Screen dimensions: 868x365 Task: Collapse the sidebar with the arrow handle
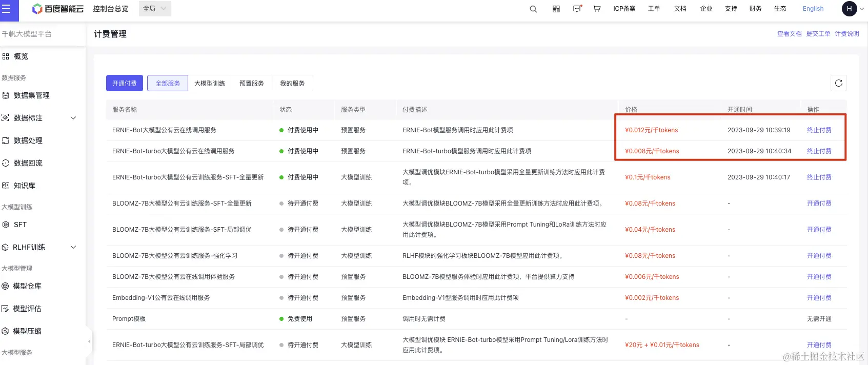click(89, 341)
